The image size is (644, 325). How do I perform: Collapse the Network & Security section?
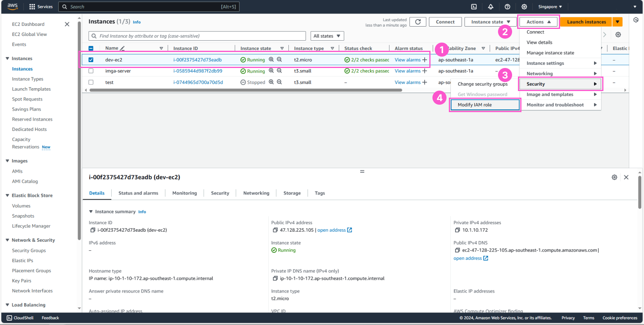click(7, 240)
